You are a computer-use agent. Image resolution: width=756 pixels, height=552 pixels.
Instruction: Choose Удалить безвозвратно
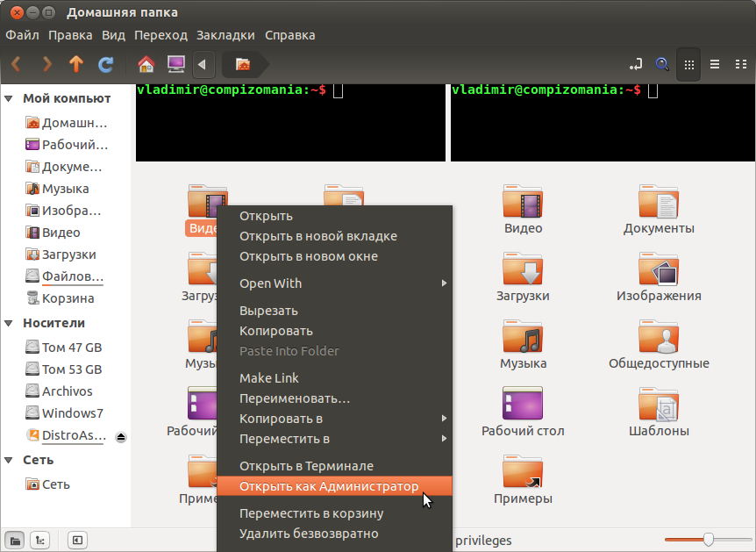[335, 534]
